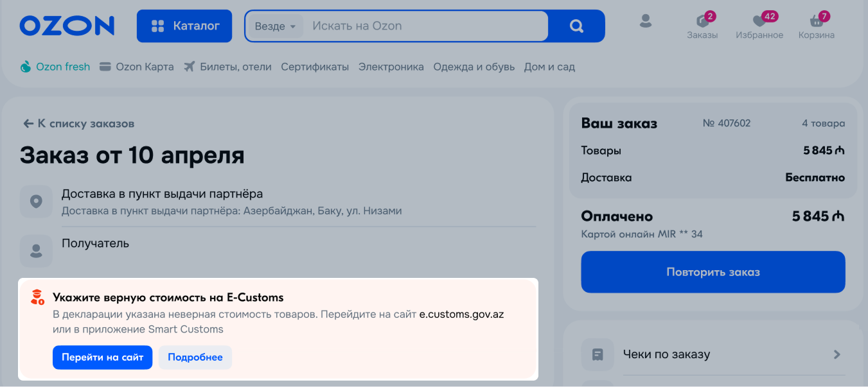Click the Получатель person icon
The image size is (868, 387).
click(36, 251)
